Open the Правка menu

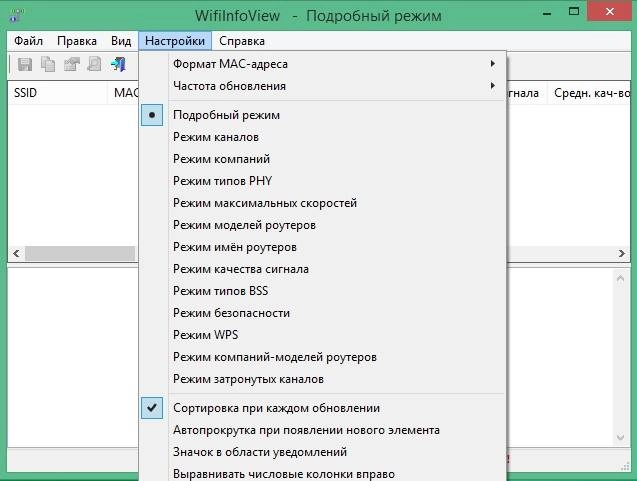77,41
